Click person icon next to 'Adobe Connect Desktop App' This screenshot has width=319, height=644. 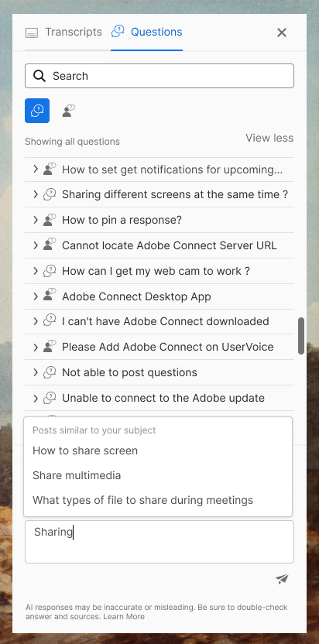[50, 296]
